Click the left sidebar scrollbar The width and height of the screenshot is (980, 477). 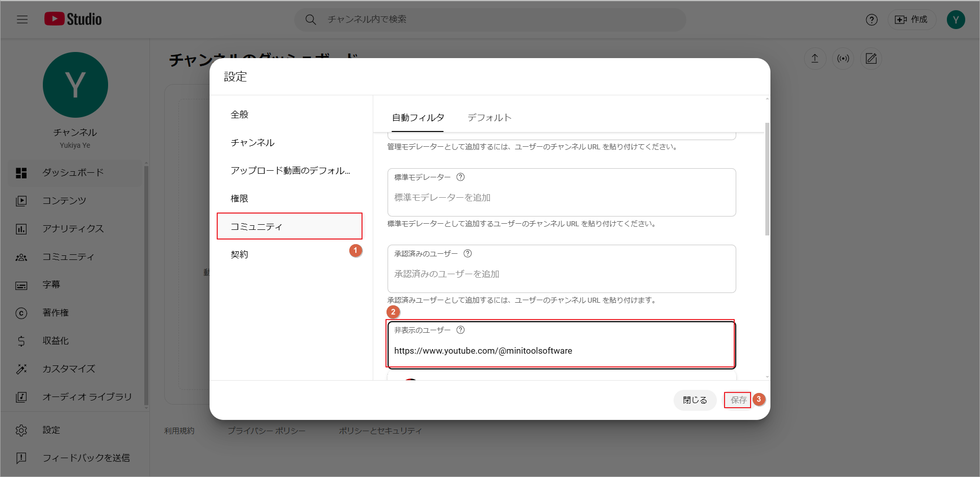146,285
